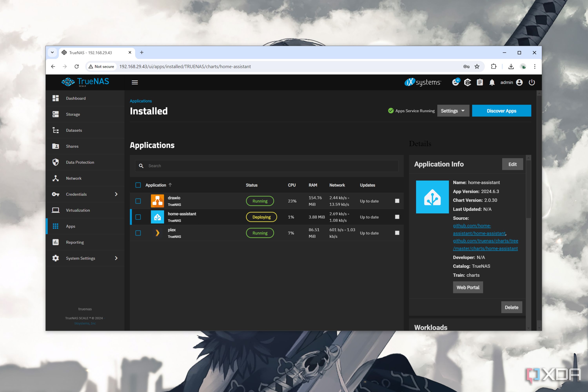Check the plex row checkbox
588x392 pixels.
tap(138, 233)
